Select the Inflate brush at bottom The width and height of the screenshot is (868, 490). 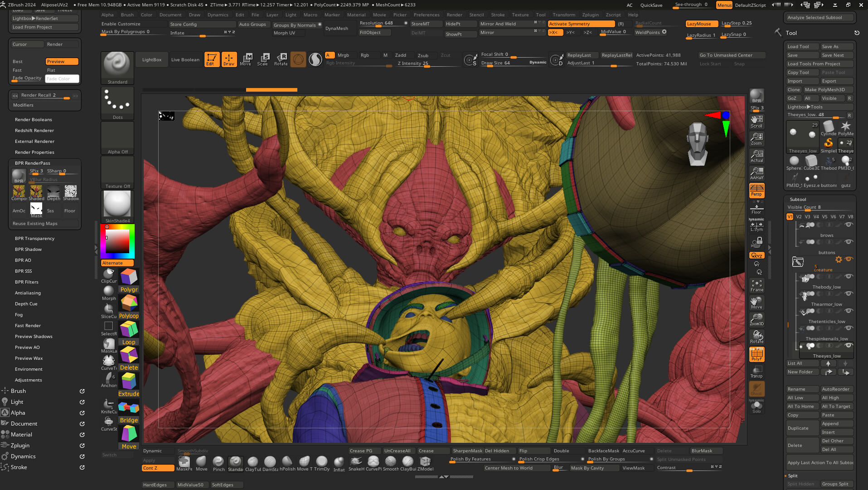click(x=339, y=464)
